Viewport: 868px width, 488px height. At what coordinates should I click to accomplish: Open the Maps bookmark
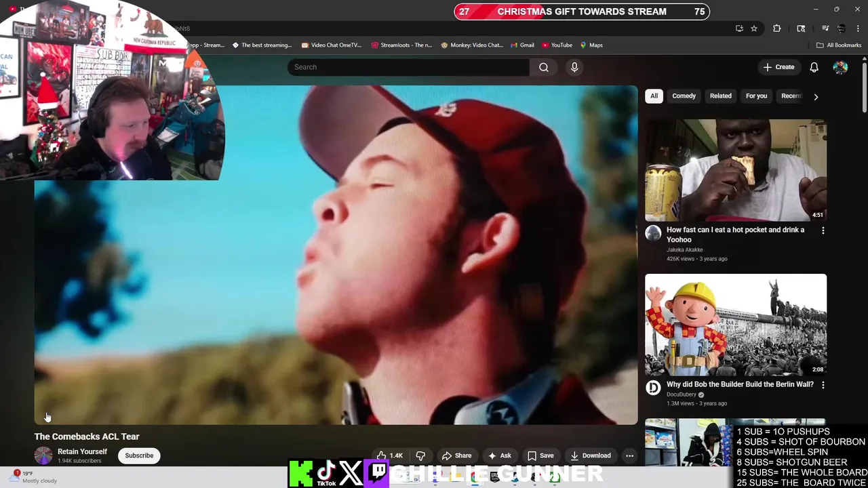[591, 45]
